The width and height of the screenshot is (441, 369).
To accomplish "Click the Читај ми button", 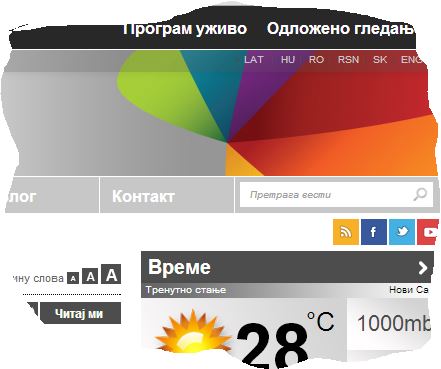I will pyautogui.click(x=79, y=313).
